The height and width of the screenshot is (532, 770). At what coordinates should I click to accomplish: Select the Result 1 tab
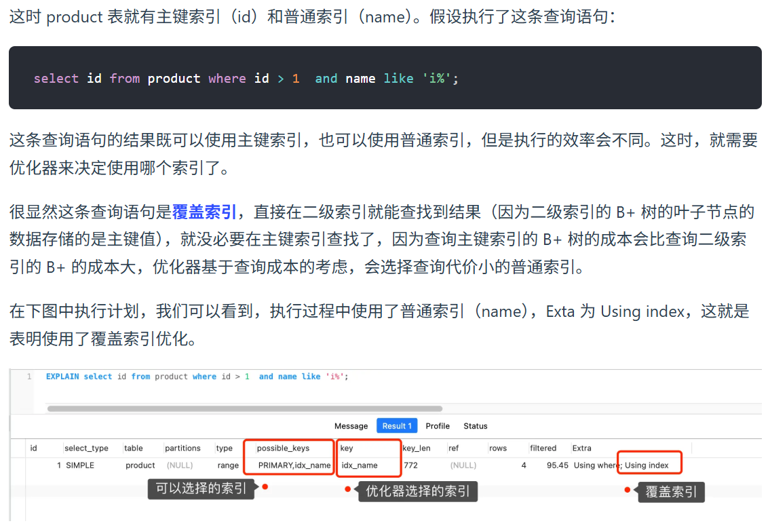coord(397,426)
